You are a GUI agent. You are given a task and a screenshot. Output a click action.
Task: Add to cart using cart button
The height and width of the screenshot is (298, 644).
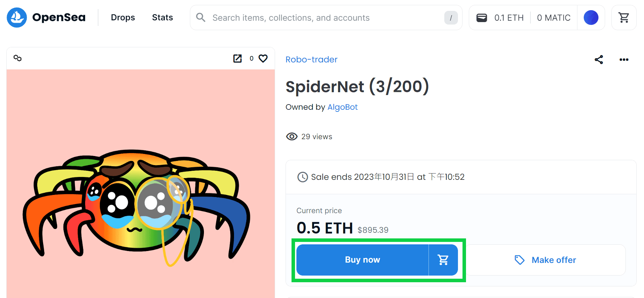[443, 260]
